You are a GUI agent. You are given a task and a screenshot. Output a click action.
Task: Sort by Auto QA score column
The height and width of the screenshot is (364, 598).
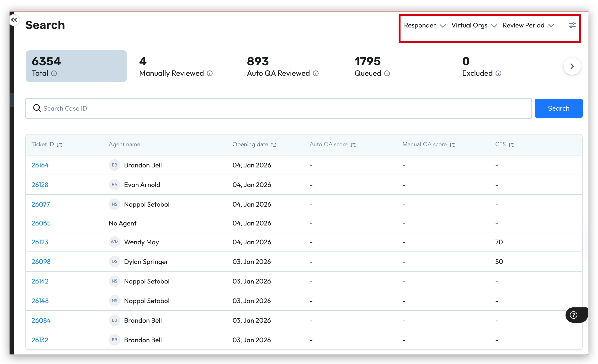353,145
